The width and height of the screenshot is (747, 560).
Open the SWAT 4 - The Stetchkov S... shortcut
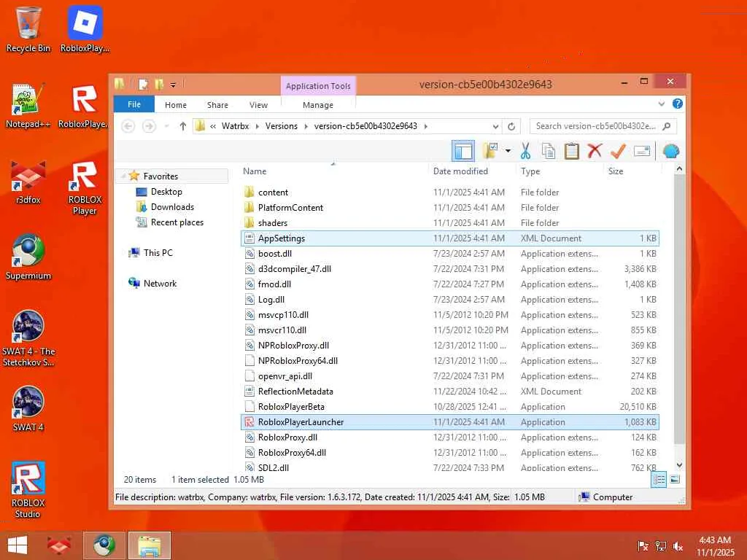tap(28, 338)
